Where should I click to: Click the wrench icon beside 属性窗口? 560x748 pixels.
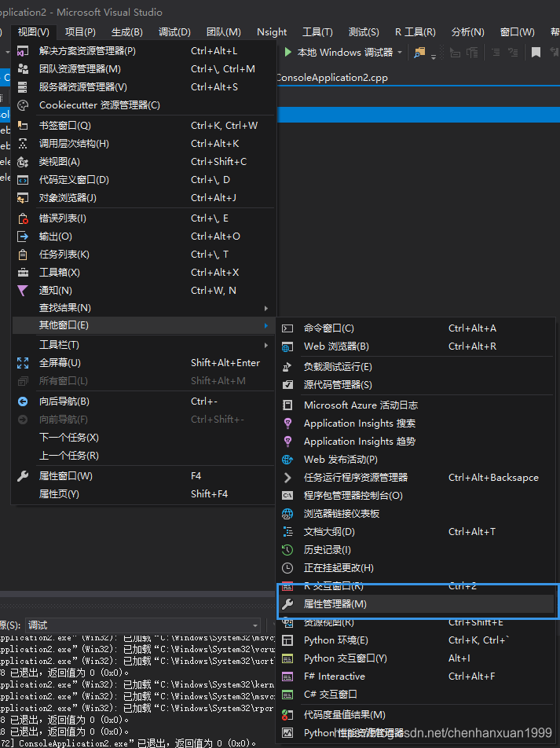click(23, 476)
